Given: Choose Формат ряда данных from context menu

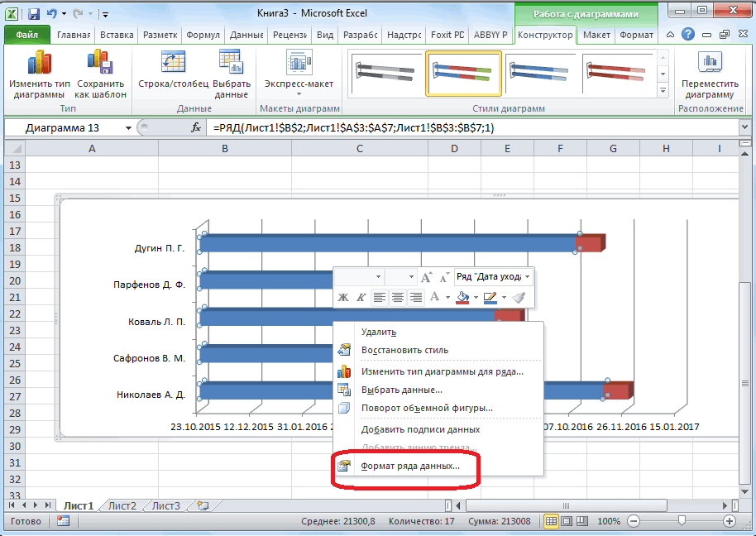Looking at the screenshot, I should coord(410,467).
